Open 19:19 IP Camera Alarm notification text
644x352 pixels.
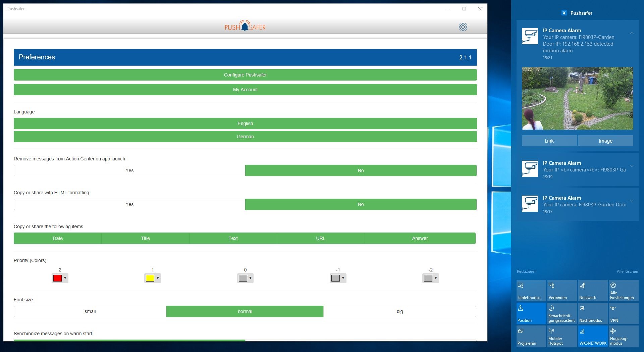pos(584,170)
